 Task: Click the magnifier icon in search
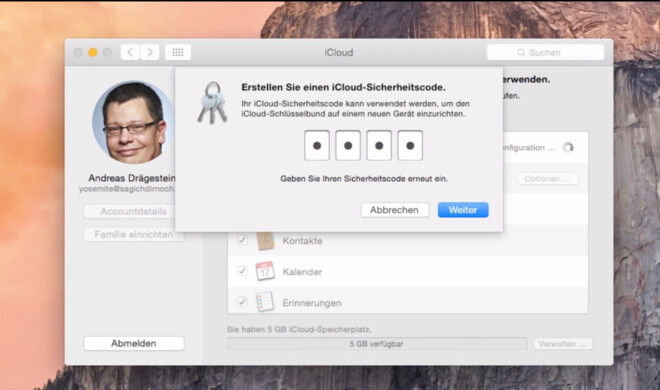coord(521,53)
